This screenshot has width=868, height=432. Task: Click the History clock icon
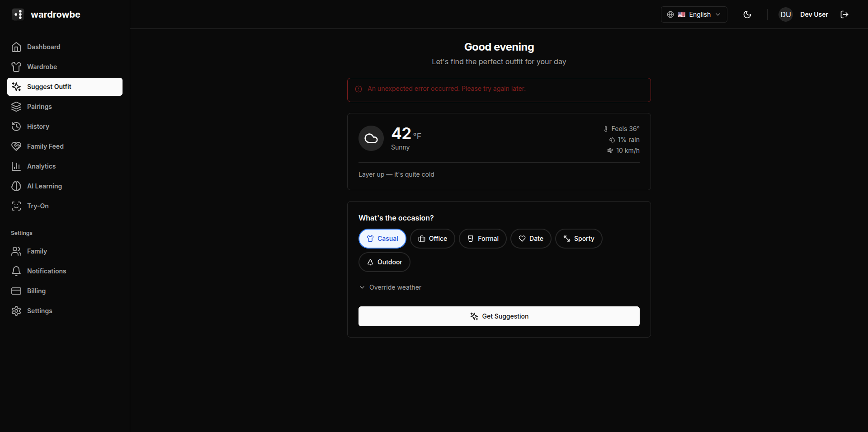[x=16, y=127]
